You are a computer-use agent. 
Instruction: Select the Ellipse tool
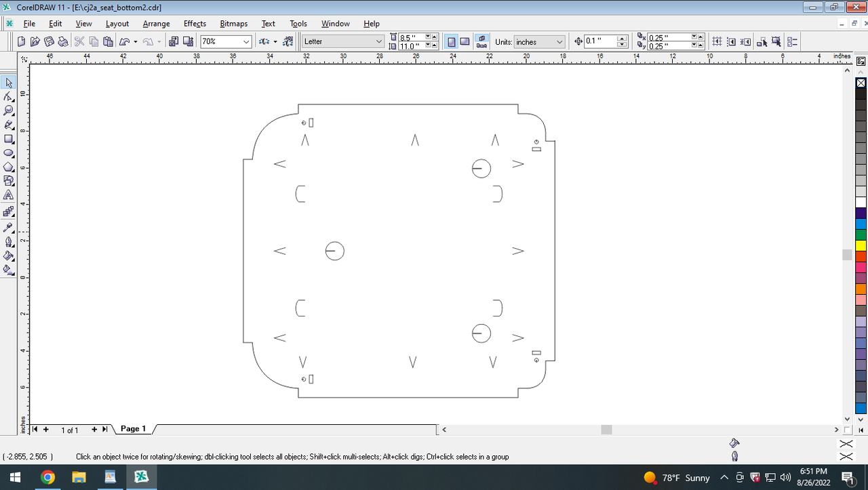click(9, 152)
